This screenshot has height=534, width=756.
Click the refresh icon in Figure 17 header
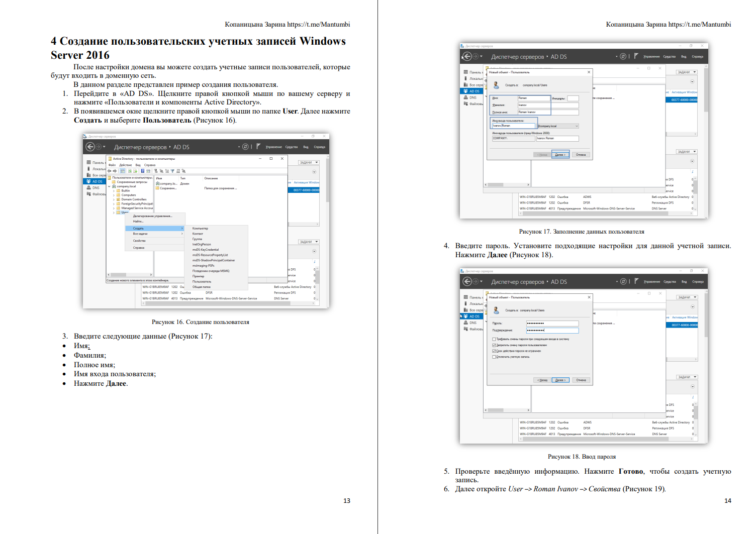623,56
